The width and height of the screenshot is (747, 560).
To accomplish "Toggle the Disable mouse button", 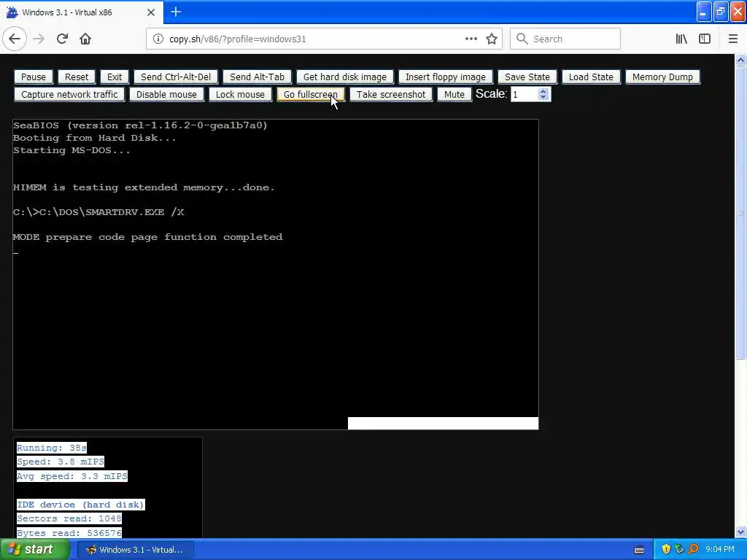I will pyautogui.click(x=166, y=95).
